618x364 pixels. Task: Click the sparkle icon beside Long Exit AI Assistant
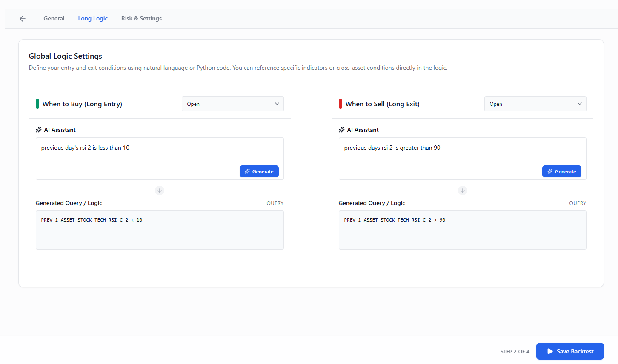click(x=342, y=130)
